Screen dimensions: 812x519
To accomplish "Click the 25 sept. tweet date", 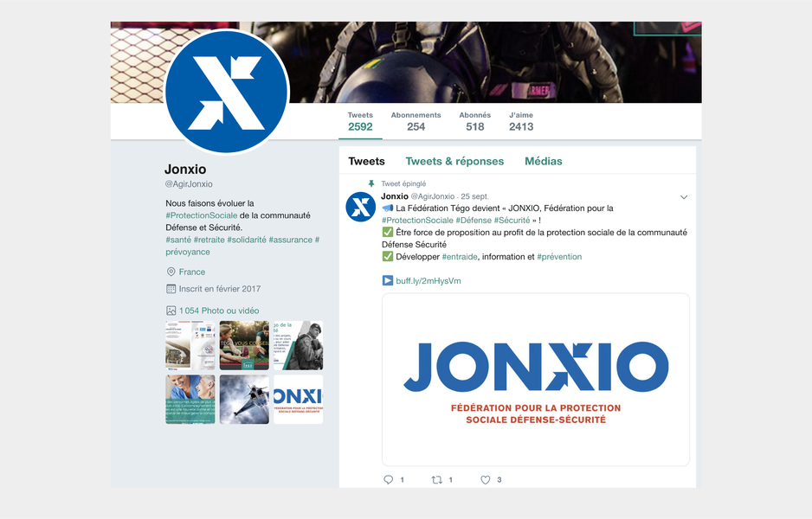I will [x=475, y=196].
